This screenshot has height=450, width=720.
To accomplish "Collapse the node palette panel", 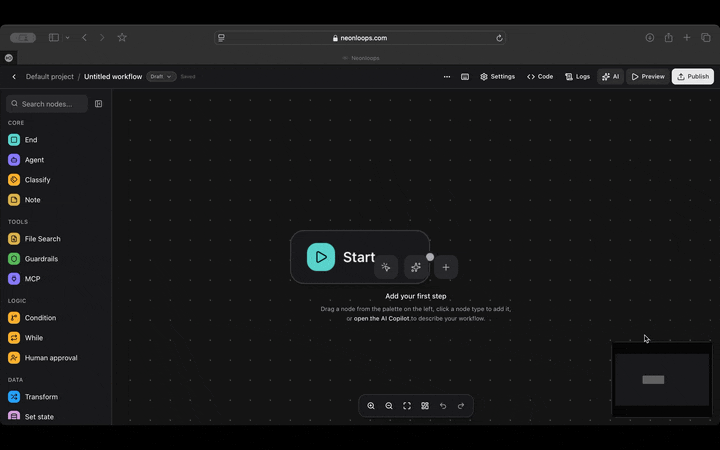I will (x=98, y=104).
